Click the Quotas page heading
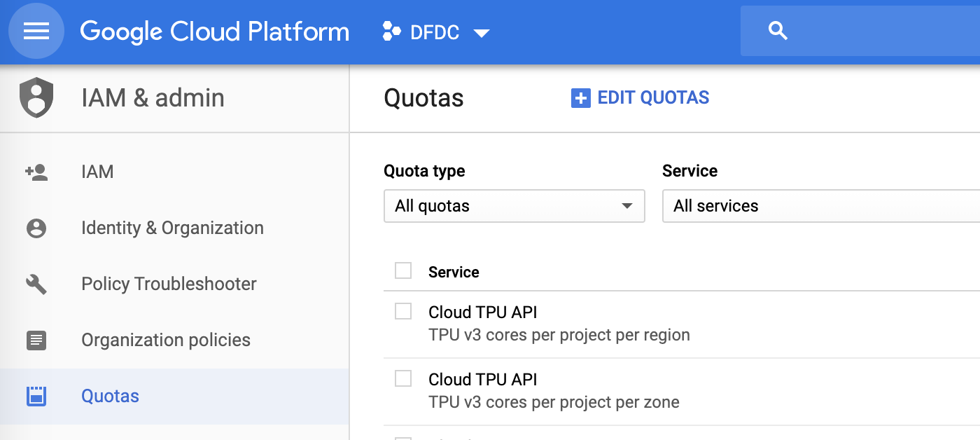980x440 pixels. (423, 98)
